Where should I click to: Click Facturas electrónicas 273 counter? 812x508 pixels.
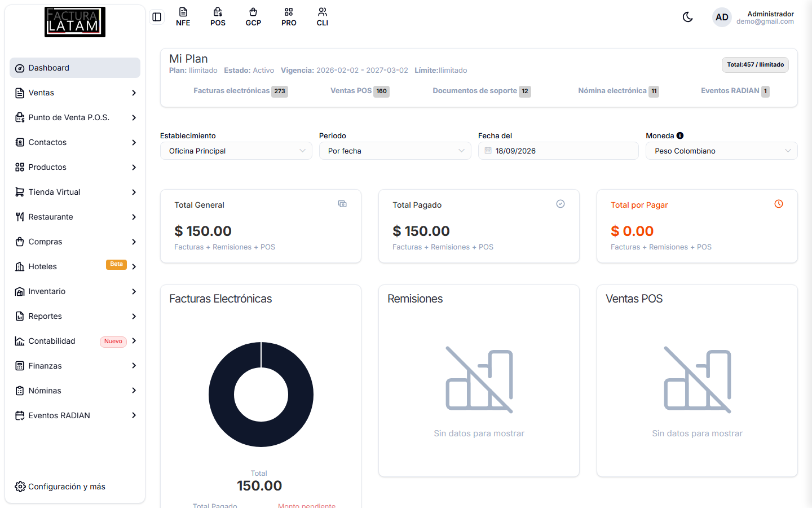[241, 91]
